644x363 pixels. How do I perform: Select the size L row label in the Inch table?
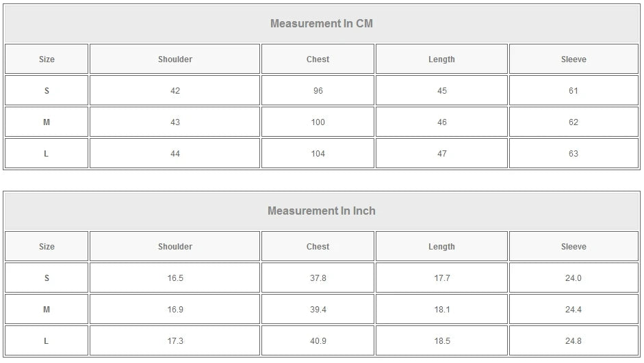pos(47,341)
